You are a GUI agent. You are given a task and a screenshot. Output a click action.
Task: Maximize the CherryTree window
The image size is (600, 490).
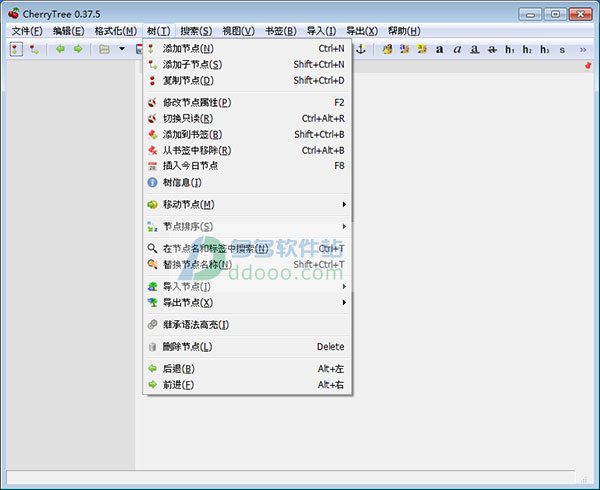(x=555, y=15)
